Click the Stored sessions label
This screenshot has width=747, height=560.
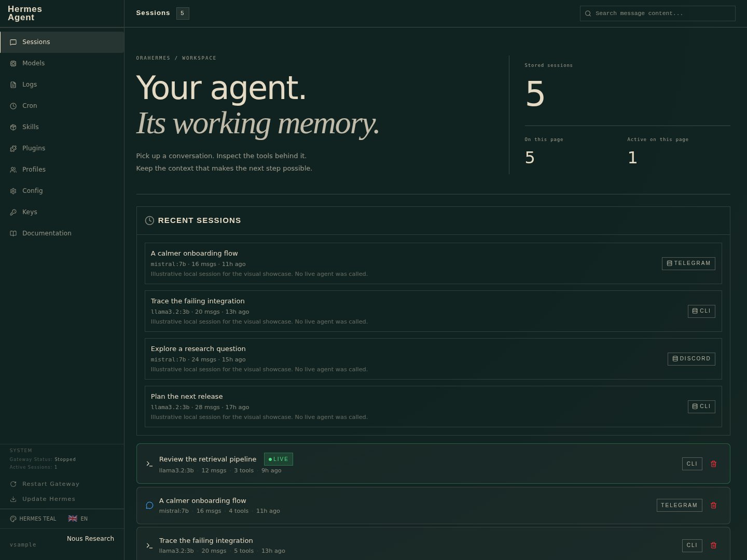click(x=549, y=65)
